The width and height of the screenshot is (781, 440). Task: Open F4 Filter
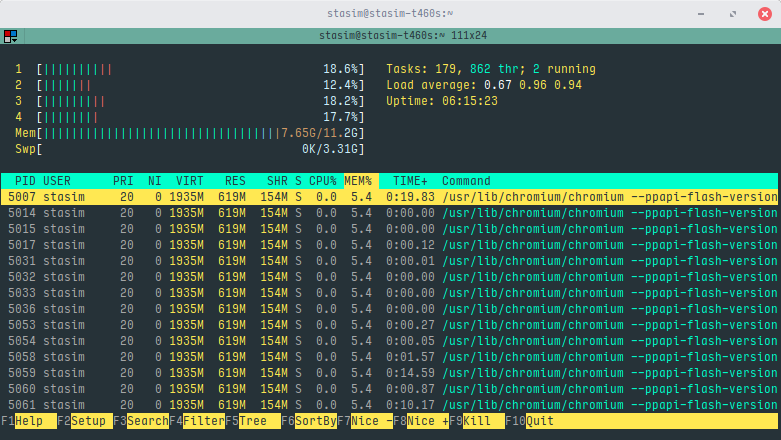(x=197, y=421)
